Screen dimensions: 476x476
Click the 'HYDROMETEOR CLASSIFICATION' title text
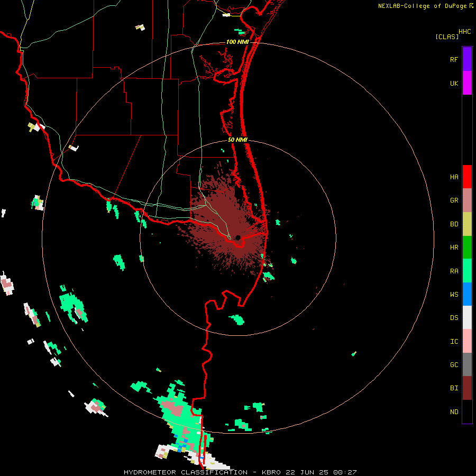(x=186, y=472)
